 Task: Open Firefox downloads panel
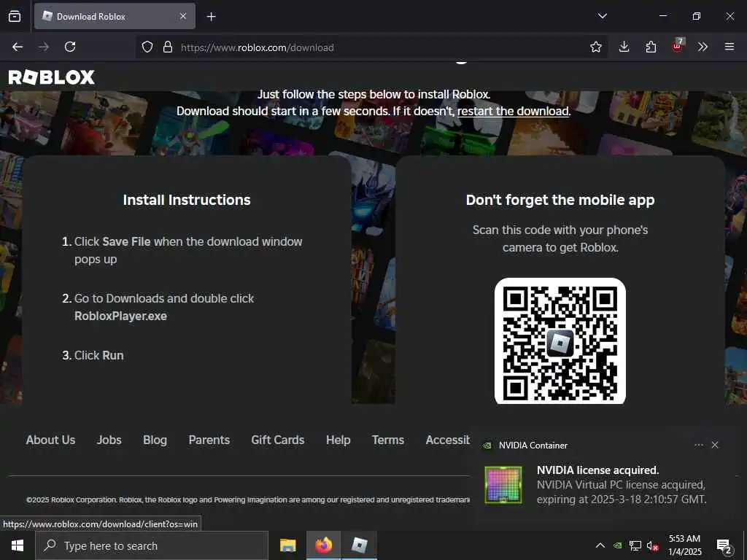624,47
